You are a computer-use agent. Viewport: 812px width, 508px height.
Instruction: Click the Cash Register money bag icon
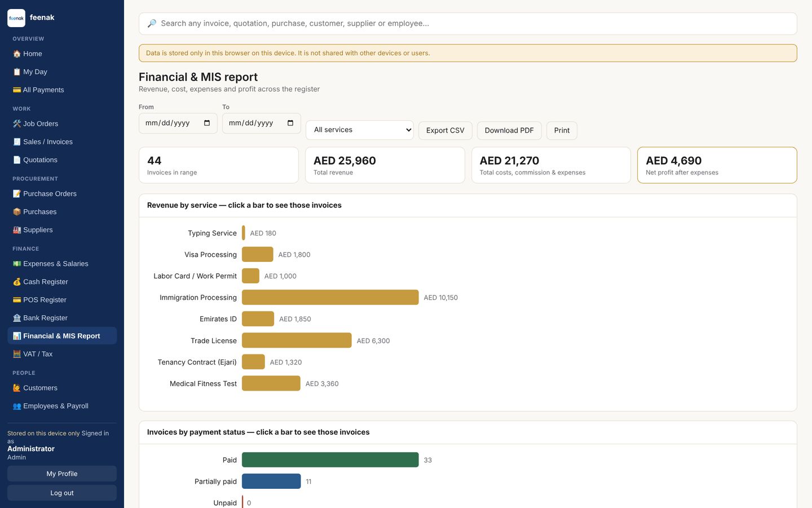[17, 282]
